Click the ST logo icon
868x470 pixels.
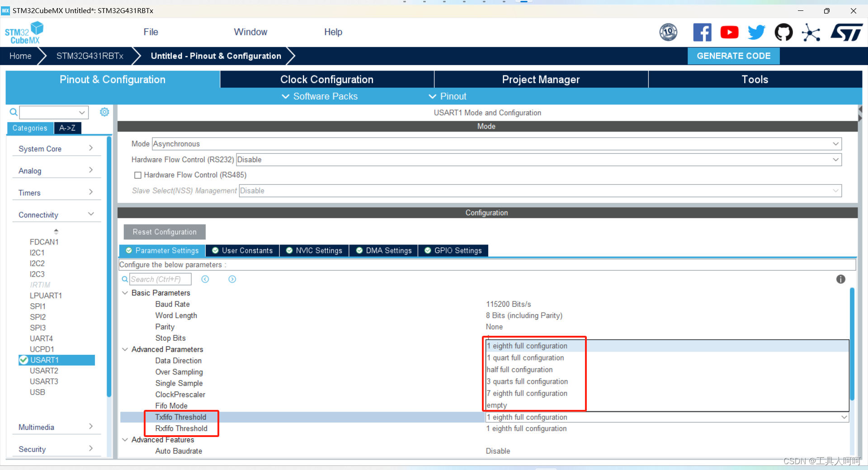(847, 33)
